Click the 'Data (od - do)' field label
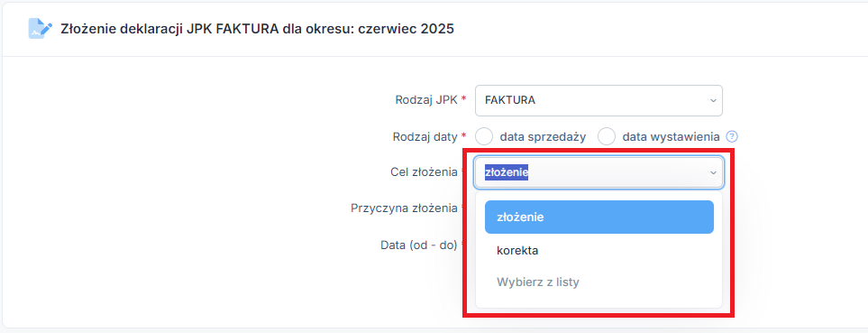 pyautogui.click(x=420, y=245)
